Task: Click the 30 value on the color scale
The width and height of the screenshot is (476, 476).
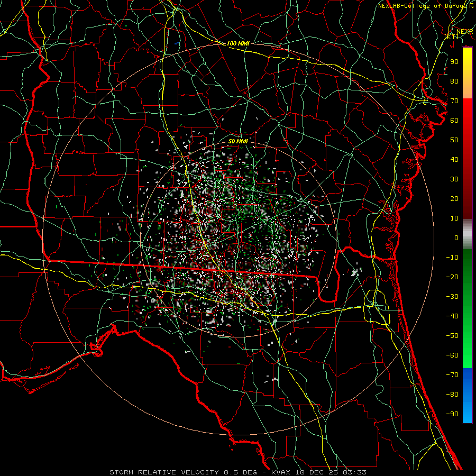Action: (x=454, y=179)
